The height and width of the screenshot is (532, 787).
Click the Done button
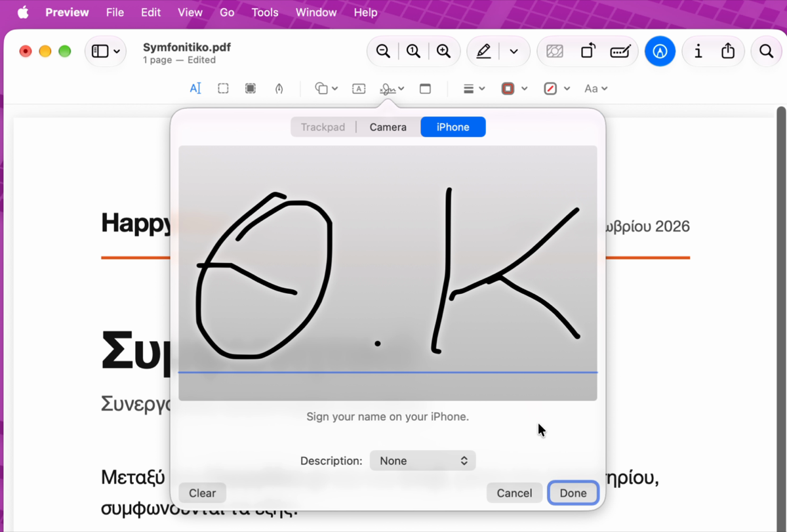[573, 493]
